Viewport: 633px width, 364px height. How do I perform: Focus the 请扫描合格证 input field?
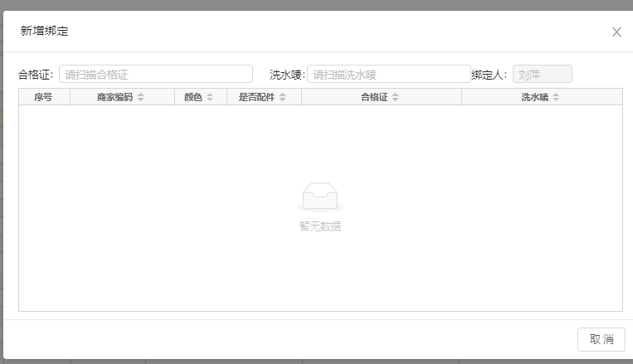coord(156,75)
